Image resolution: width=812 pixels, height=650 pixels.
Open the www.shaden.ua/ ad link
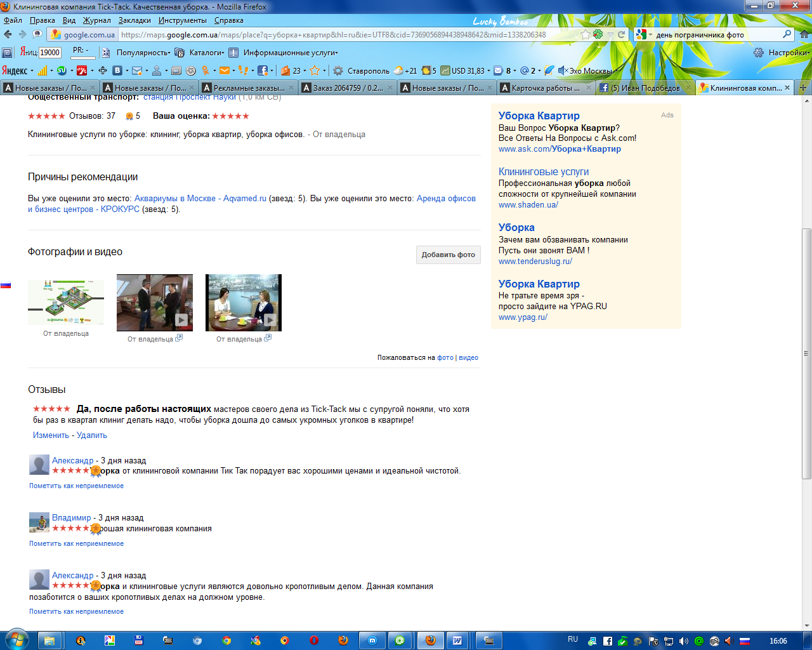(x=528, y=204)
